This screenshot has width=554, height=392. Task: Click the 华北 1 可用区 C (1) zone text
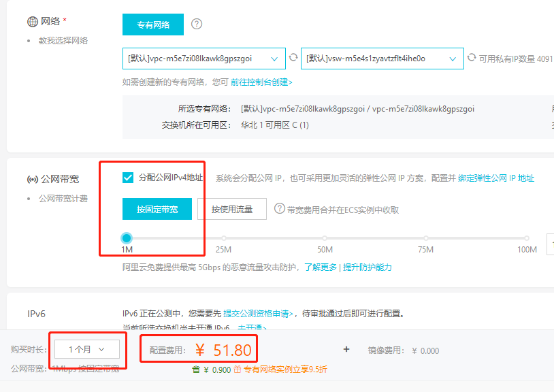pyautogui.click(x=275, y=125)
